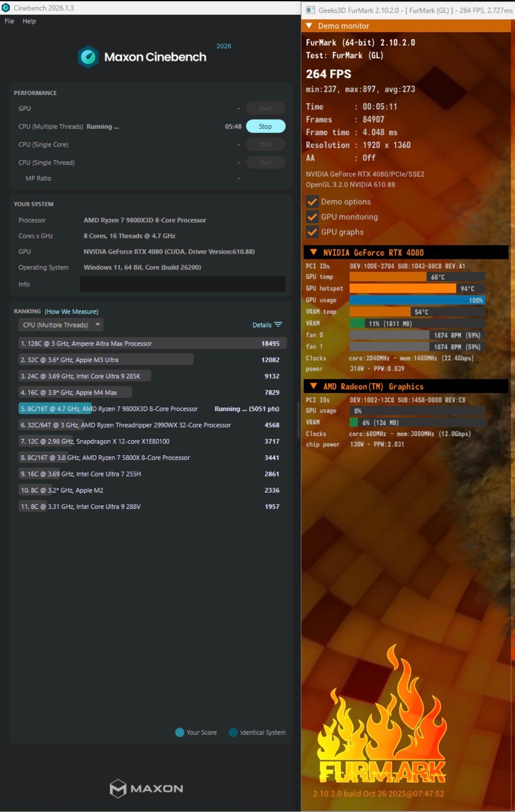This screenshot has width=515, height=812.
Task: Click the Maxon Cinebench logo icon
Action: click(88, 57)
